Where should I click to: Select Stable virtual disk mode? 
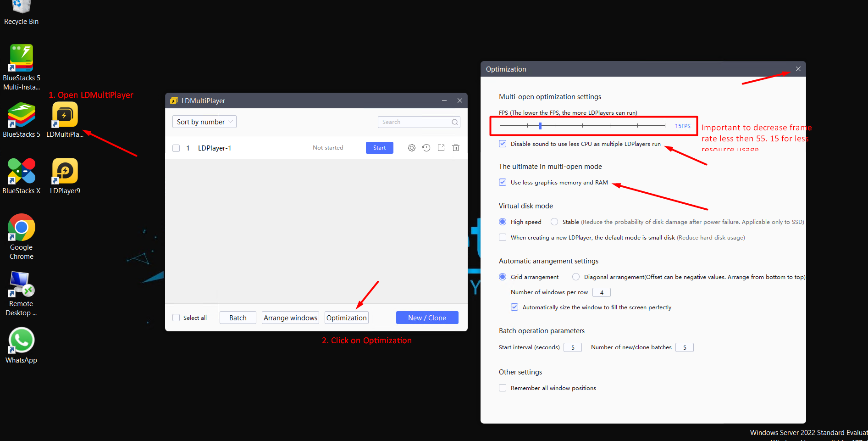click(x=554, y=222)
